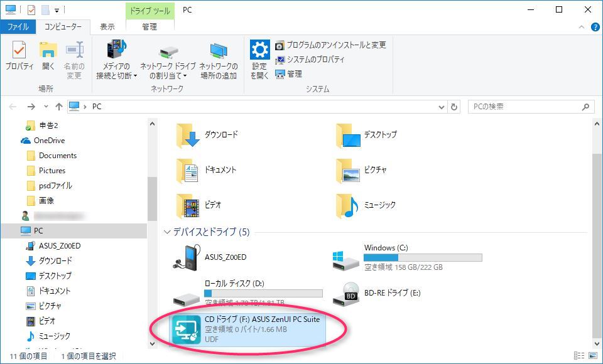The height and width of the screenshot is (364, 603).
Task: Select ASUS_Z00ED in the navigation pane
Action: 60,245
